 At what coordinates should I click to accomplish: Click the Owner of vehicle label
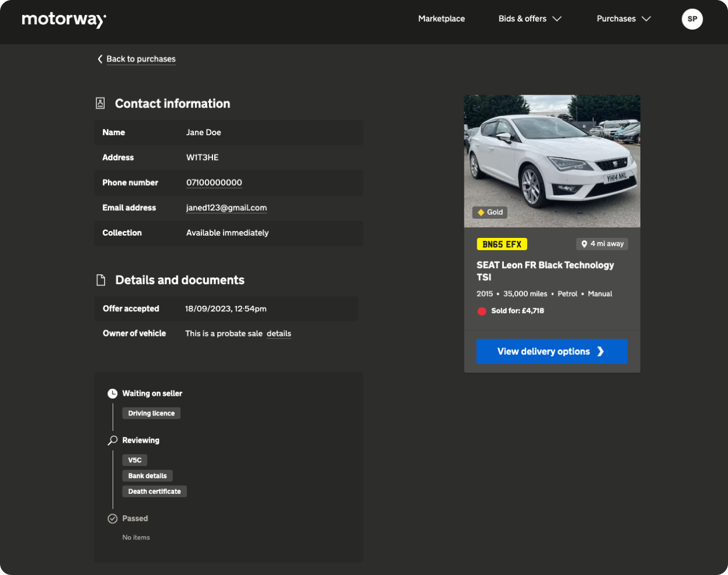(x=135, y=334)
